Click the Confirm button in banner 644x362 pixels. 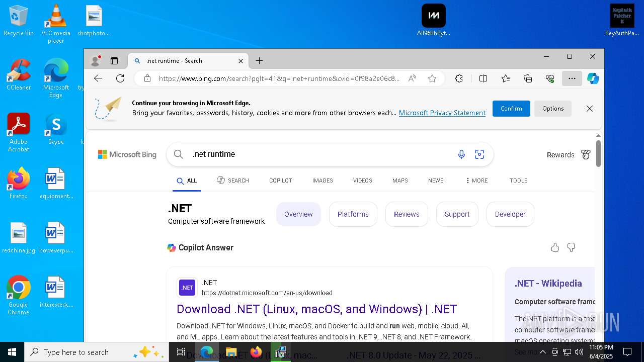pyautogui.click(x=511, y=109)
